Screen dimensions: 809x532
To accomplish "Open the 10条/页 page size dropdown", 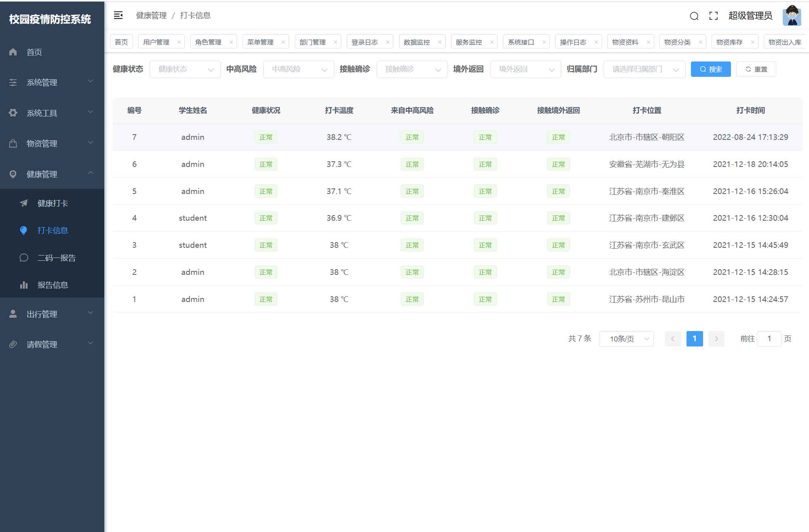I will (626, 339).
